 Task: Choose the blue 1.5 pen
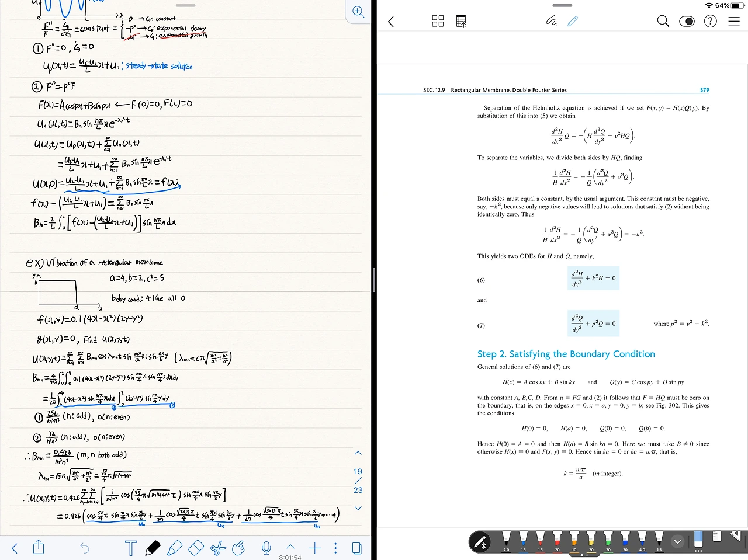point(523,541)
